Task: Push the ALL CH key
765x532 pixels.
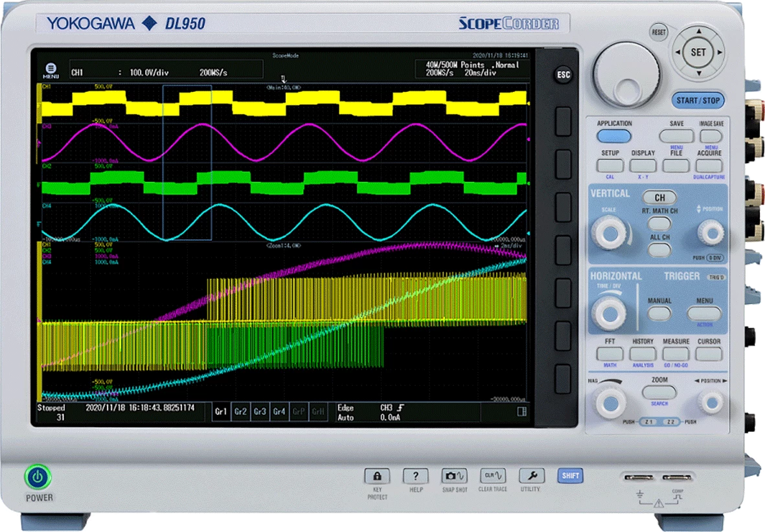Action: point(659,250)
